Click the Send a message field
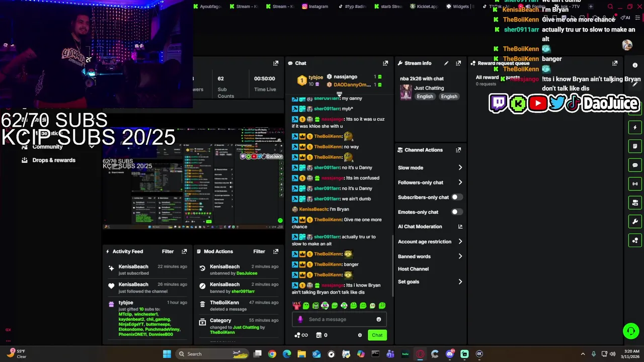 (339, 319)
